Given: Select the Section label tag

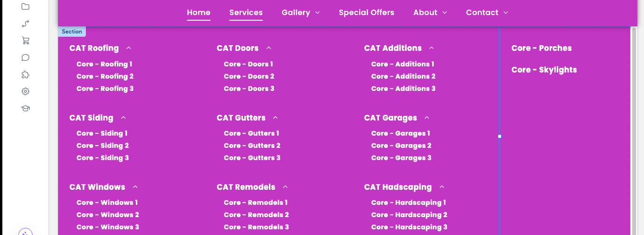Looking at the screenshot, I should coord(72,32).
